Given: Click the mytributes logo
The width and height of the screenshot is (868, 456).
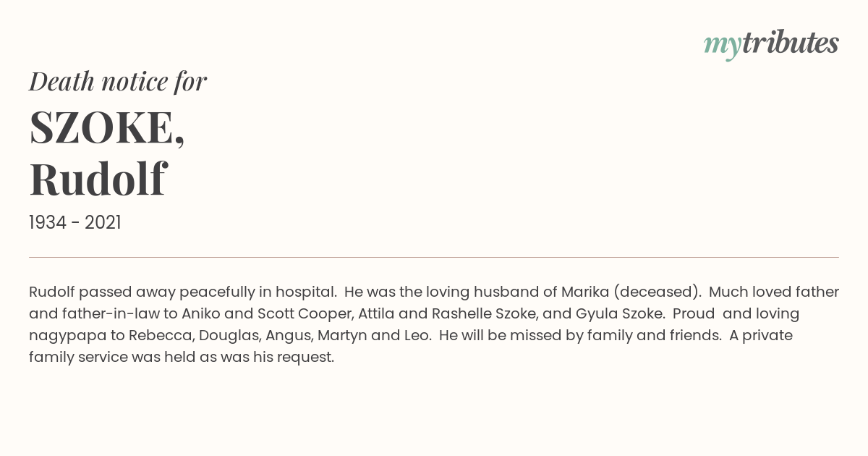Looking at the screenshot, I should (x=771, y=44).
